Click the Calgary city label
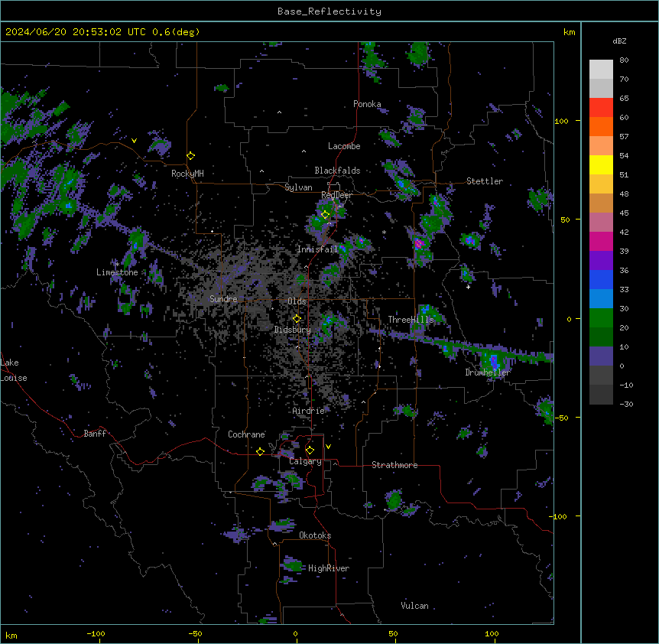This screenshot has height=644, width=659. pyautogui.click(x=306, y=461)
